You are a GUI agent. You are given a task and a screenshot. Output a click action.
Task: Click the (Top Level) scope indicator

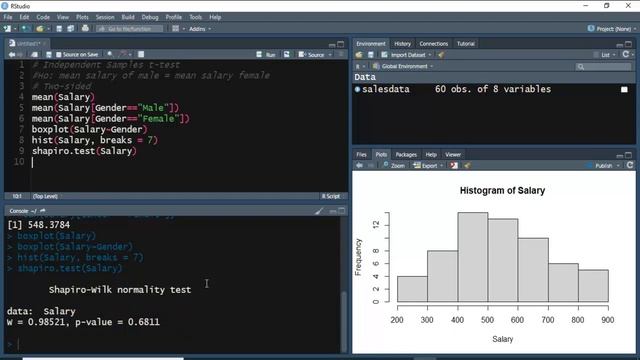click(x=45, y=196)
